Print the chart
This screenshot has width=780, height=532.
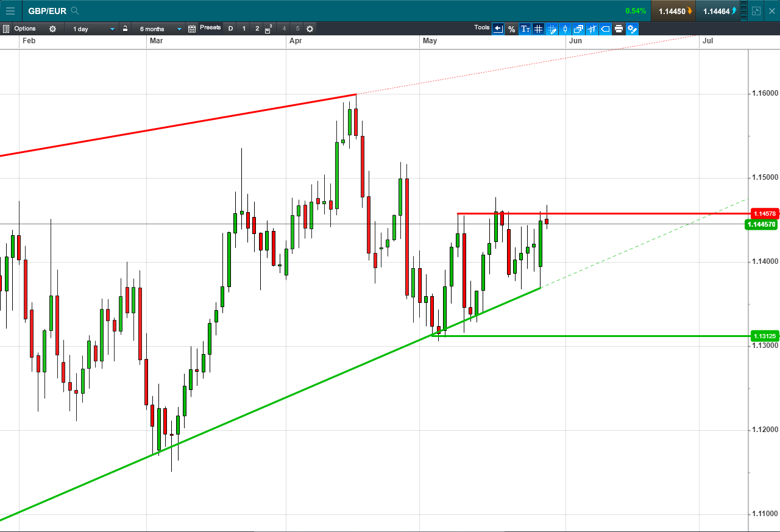[619, 29]
